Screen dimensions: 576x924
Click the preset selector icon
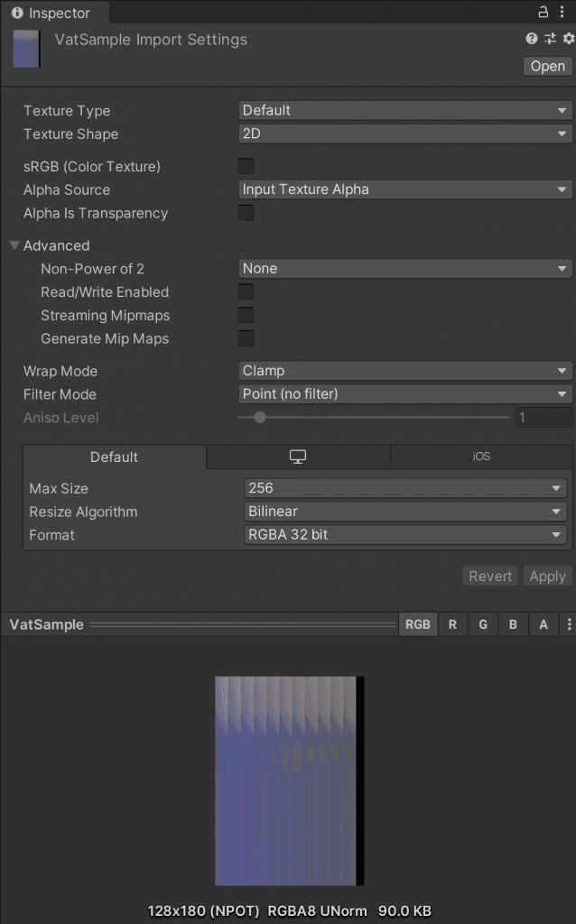[x=550, y=39]
